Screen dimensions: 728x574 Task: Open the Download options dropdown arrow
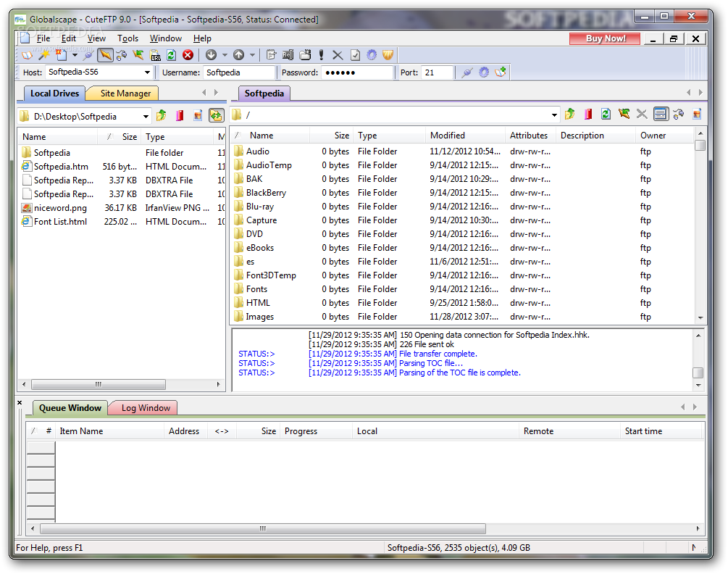tap(225, 55)
